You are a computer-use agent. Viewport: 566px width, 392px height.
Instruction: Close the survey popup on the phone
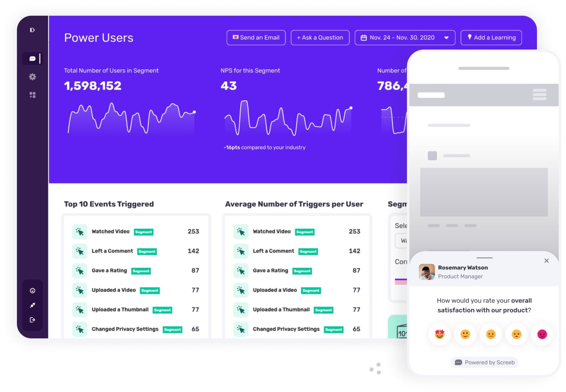click(546, 261)
